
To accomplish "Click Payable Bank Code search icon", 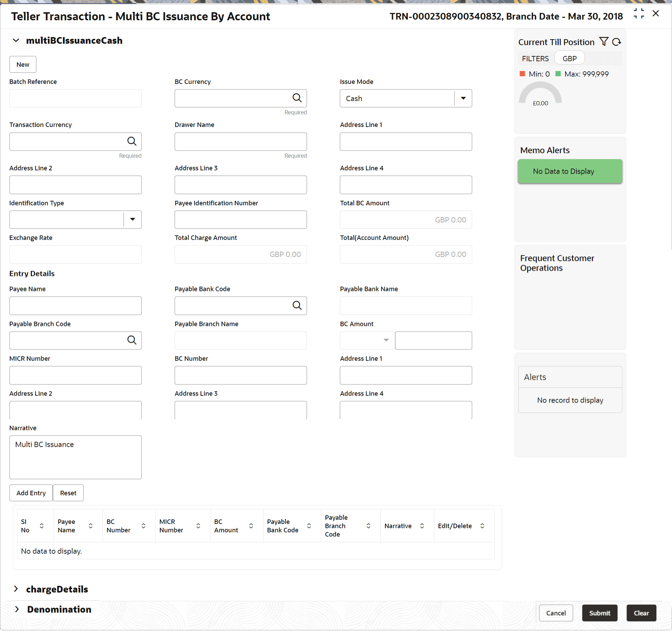I will [297, 306].
